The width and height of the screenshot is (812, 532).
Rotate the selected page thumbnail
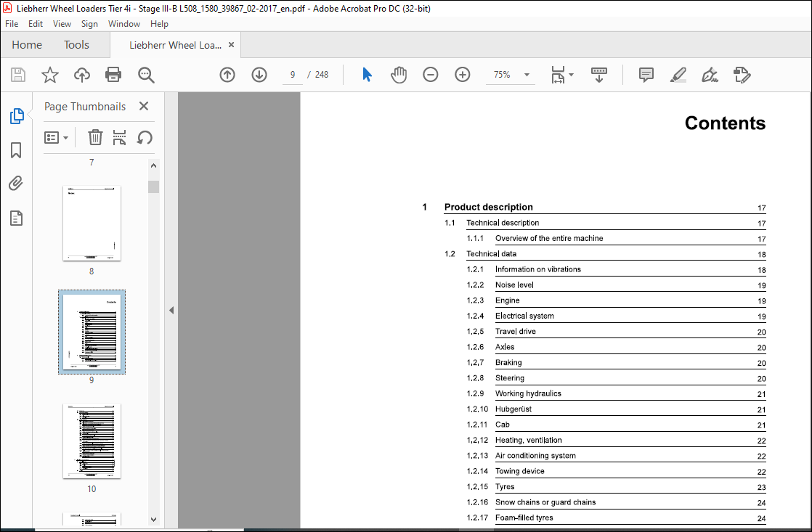tap(145, 138)
